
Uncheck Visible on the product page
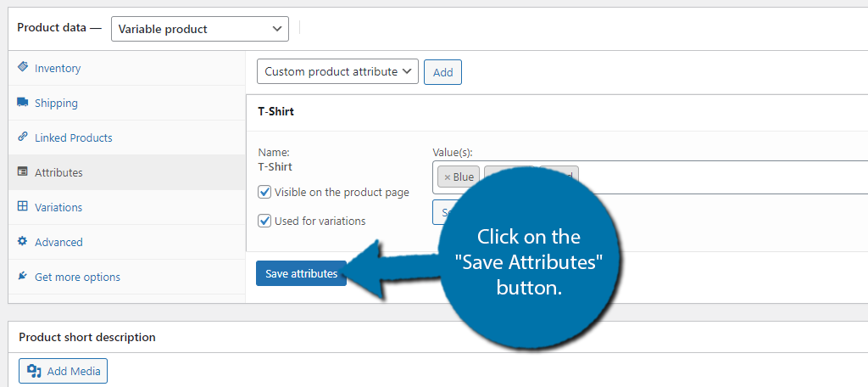(x=264, y=192)
